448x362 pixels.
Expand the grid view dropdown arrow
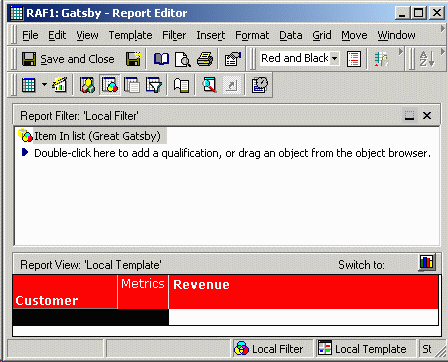44,85
